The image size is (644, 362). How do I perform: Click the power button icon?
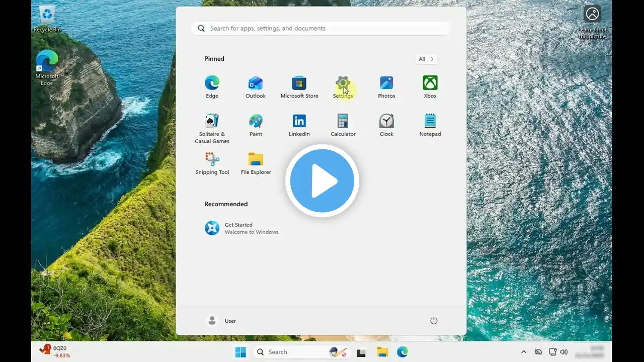[434, 321]
